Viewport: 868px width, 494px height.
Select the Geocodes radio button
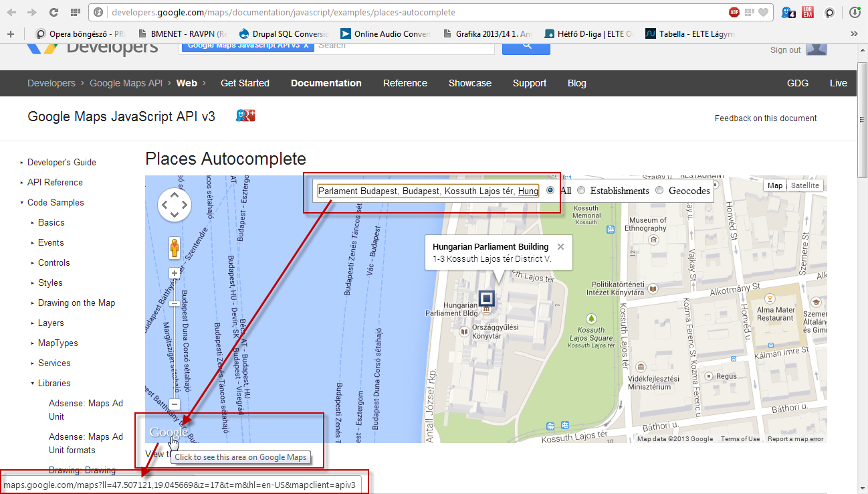click(x=659, y=190)
